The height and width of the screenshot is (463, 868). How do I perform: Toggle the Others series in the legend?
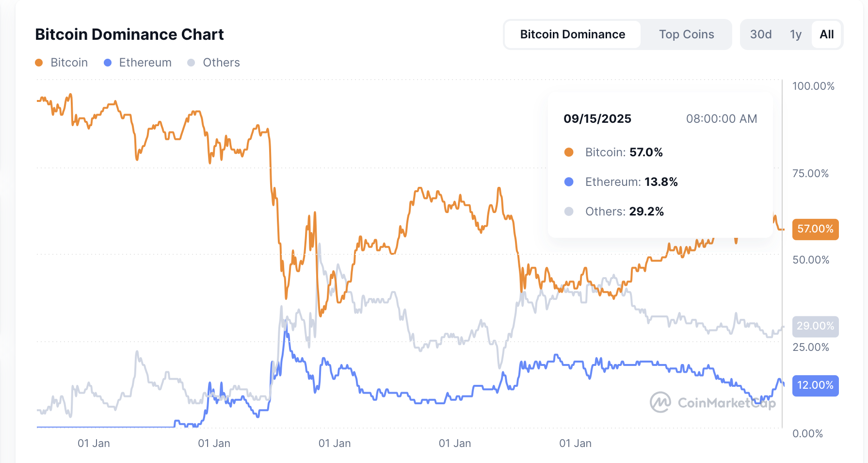221,63
